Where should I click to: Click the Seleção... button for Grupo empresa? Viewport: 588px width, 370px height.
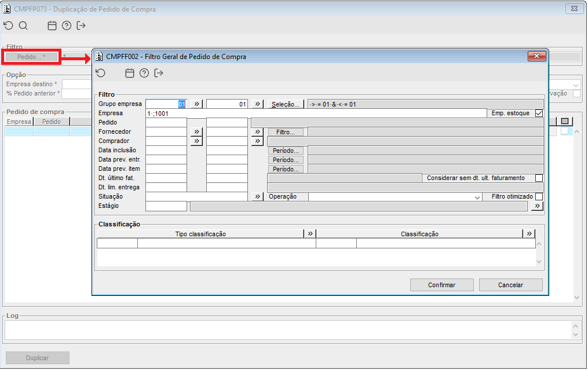(286, 104)
